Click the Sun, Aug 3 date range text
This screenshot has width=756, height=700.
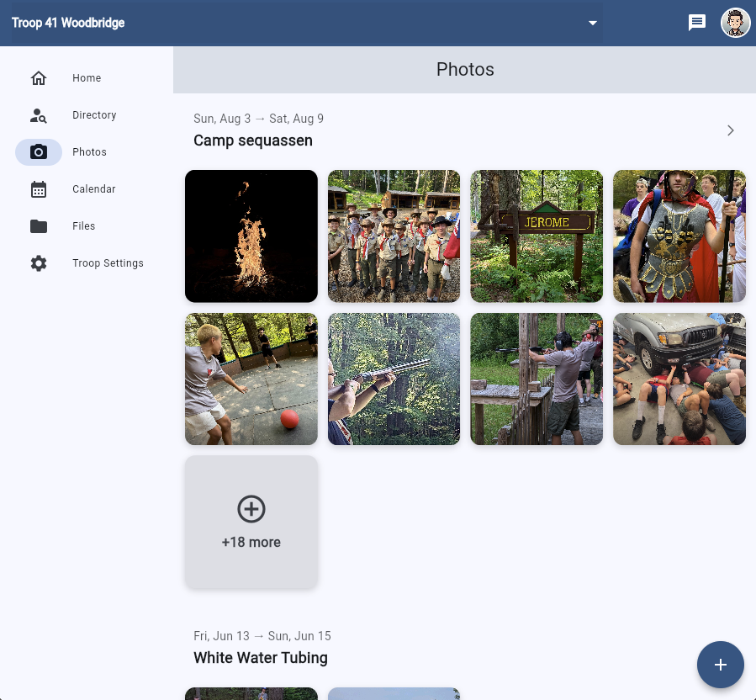pyautogui.click(x=258, y=119)
